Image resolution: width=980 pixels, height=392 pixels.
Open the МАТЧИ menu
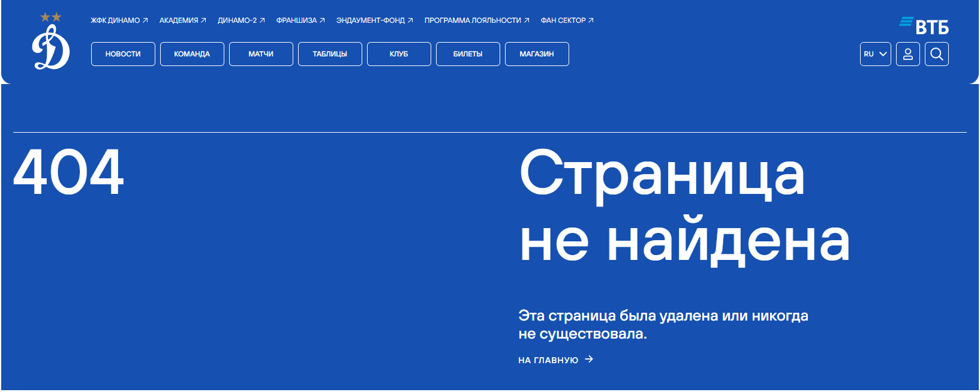[261, 54]
